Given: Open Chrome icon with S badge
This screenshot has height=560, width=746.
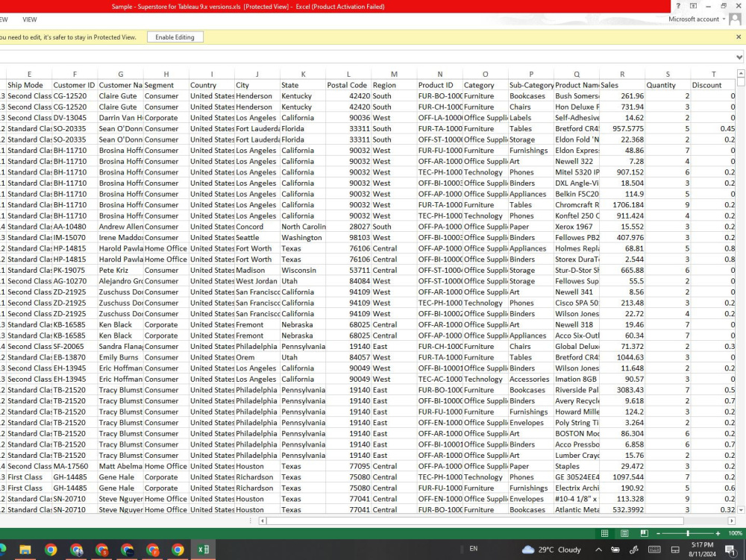Looking at the screenshot, I should (x=101, y=550).
